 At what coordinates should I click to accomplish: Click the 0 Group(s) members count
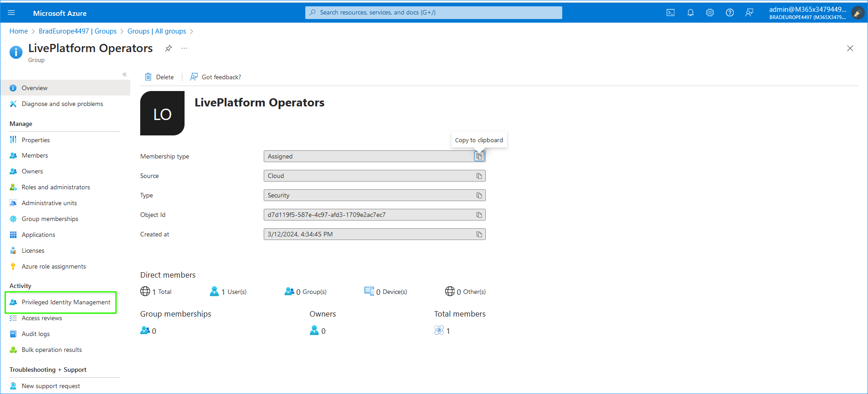[x=305, y=292]
